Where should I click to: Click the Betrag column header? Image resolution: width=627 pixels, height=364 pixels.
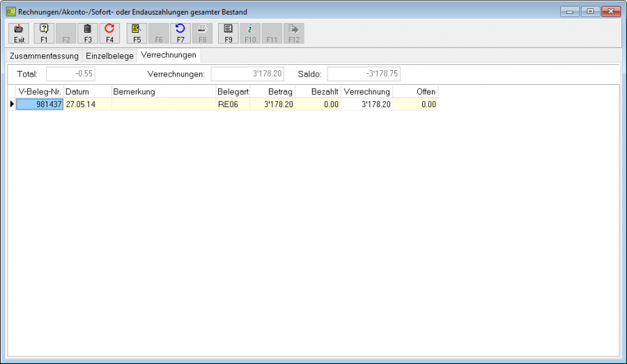272,92
